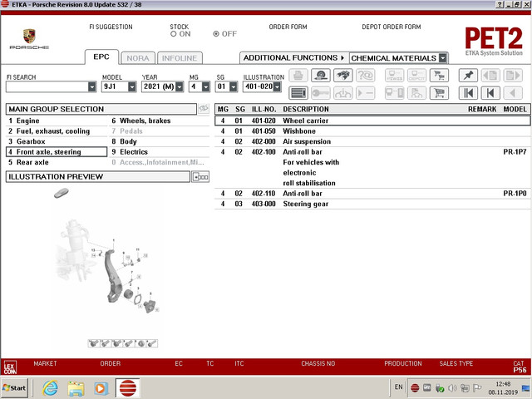
Task: Launch the media player from the taskbar
Action: (101, 388)
